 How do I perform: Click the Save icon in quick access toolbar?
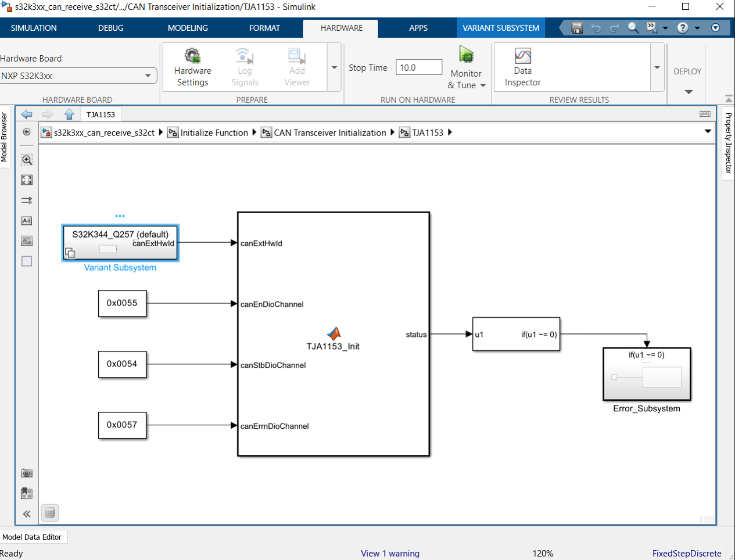click(x=577, y=28)
